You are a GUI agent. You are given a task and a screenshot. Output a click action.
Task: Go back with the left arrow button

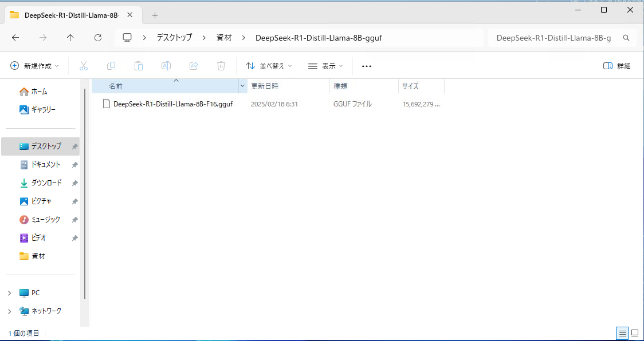[15, 38]
